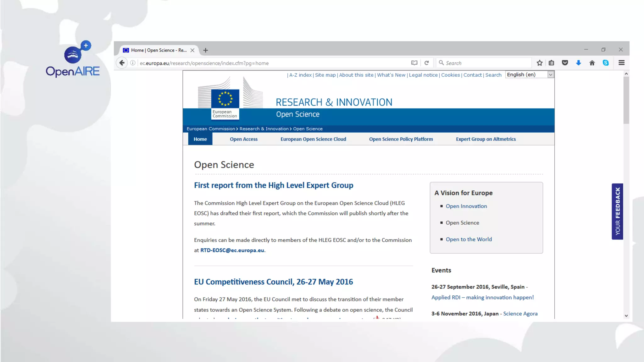Open the European Open Science Cloud tab
Screen dimensions: 644x362
pos(313,139)
